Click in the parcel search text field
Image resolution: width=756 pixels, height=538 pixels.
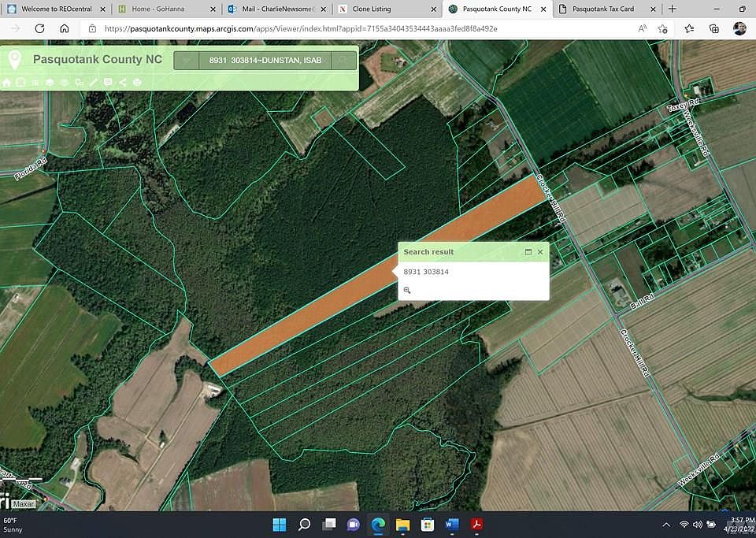[264, 60]
